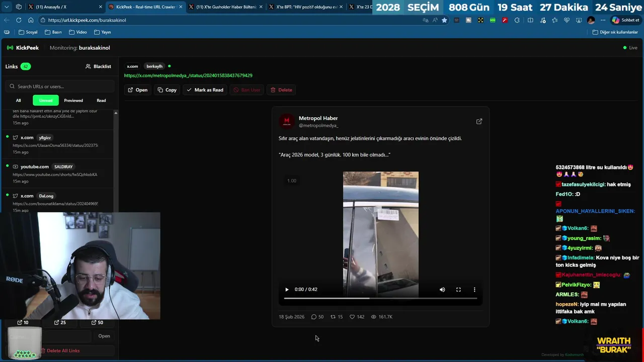Enter fullscreen on the video player
The image size is (644, 362).
tap(458, 290)
